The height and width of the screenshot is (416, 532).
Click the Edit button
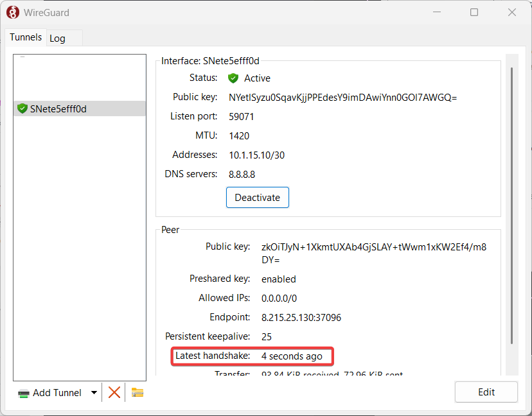tap(486, 392)
